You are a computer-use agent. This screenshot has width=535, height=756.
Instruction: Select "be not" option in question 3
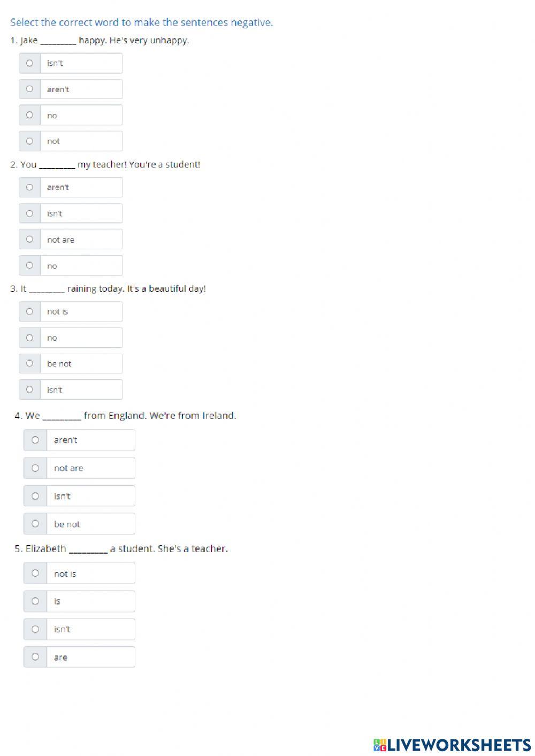(x=29, y=363)
